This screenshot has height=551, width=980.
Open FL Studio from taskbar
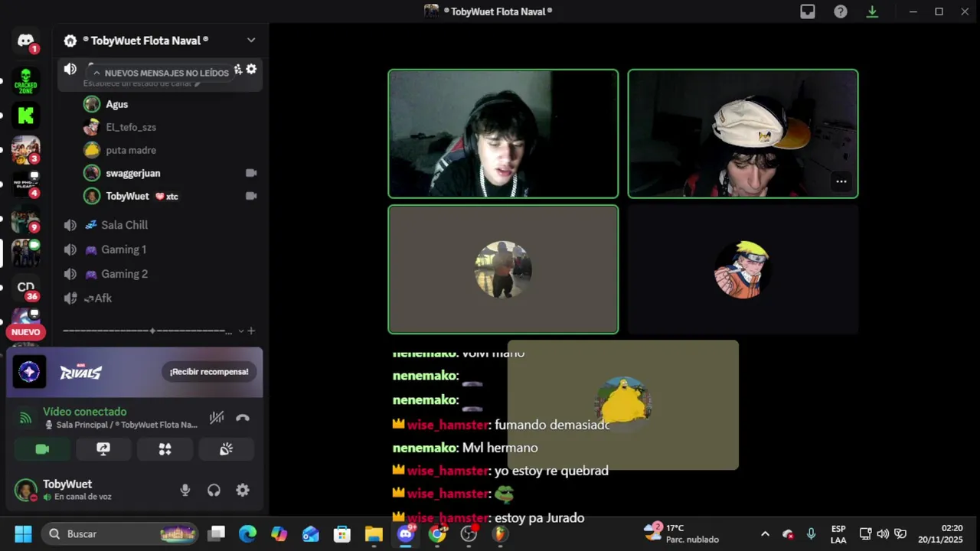(500, 533)
